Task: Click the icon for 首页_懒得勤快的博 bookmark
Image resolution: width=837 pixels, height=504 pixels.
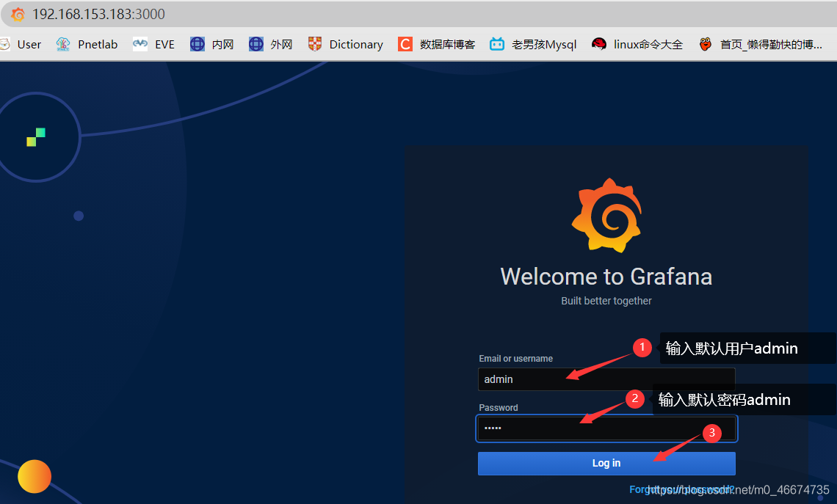Action: 706,44
